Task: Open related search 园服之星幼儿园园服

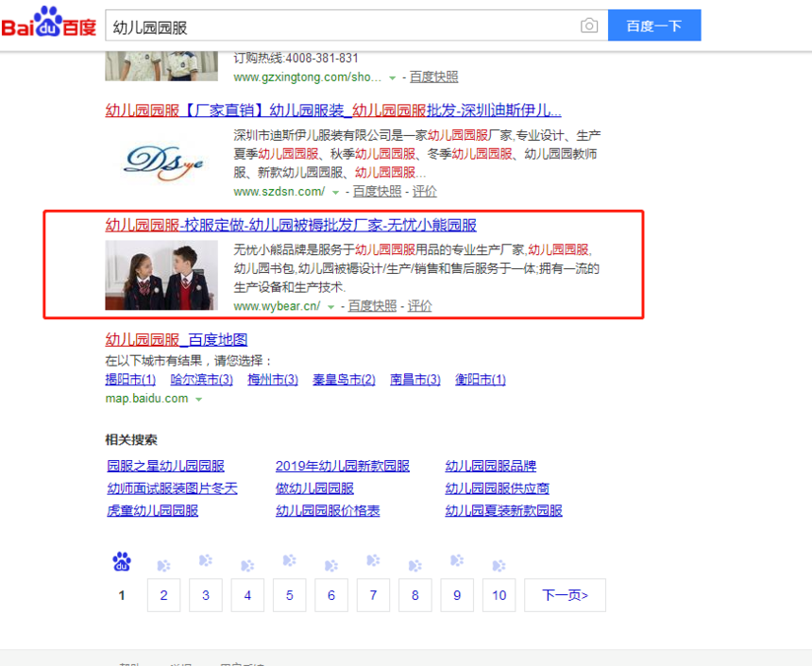Action: tap(166, 466)
